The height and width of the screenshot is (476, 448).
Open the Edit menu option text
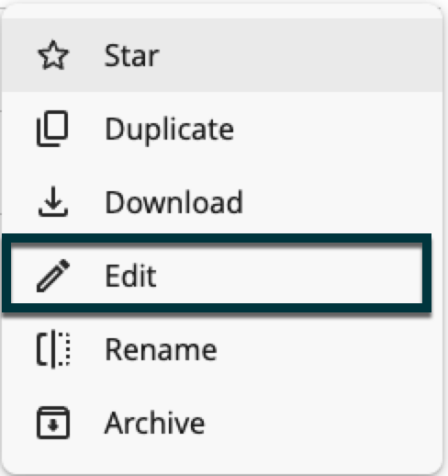[130, 276]
